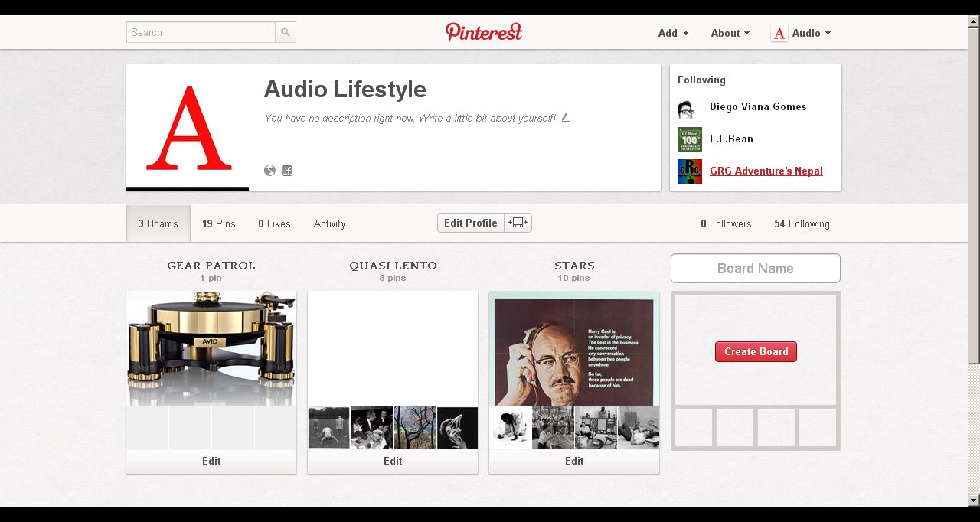Click the Audio Lifestyle profile name
This screenshot has width=980, height=522.
click(345, 89)
